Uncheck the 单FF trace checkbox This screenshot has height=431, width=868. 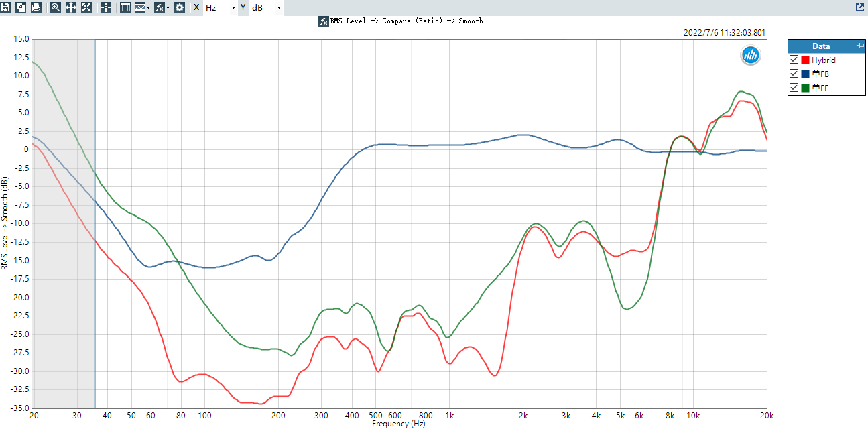[794, 88]
